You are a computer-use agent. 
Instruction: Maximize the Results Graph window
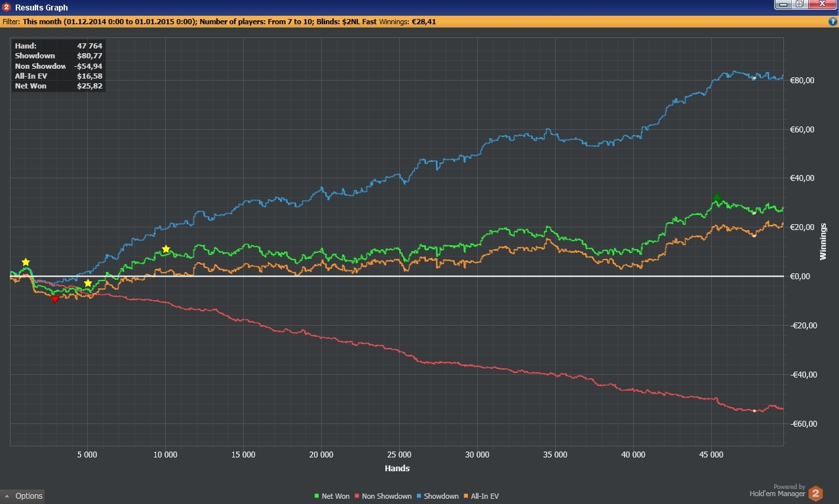click(799, 5)
